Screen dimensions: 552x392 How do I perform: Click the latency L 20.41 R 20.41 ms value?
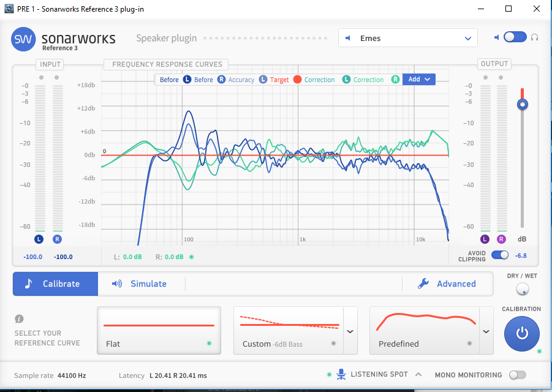tap(178, 375)
